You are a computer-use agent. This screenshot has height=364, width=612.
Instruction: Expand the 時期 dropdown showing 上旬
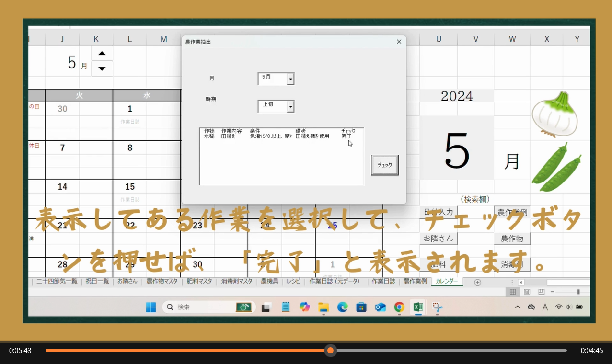coord(290,107)
